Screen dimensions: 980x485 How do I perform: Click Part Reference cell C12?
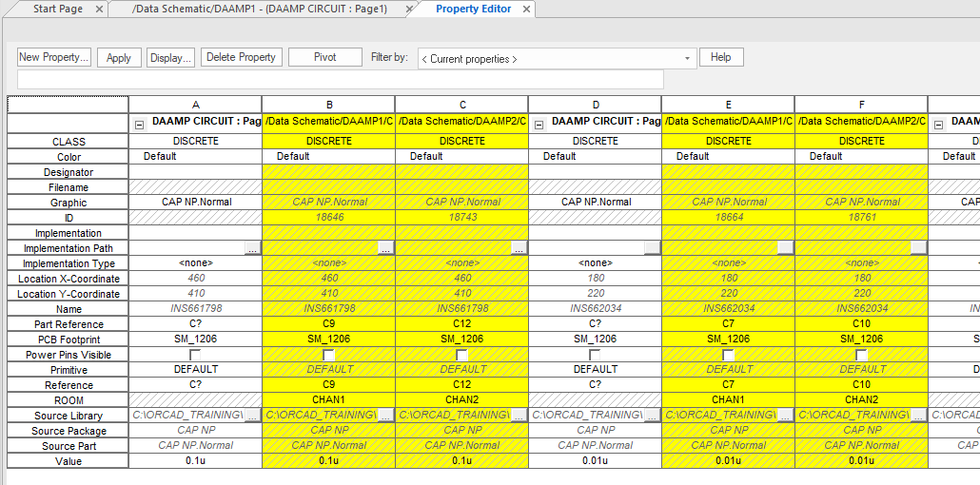(x=461, y=323)
